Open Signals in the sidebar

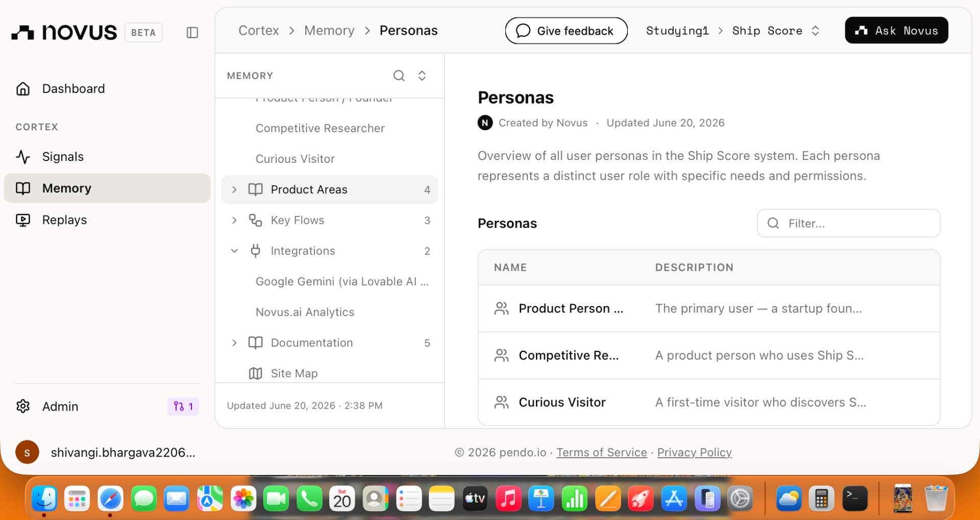107,157
